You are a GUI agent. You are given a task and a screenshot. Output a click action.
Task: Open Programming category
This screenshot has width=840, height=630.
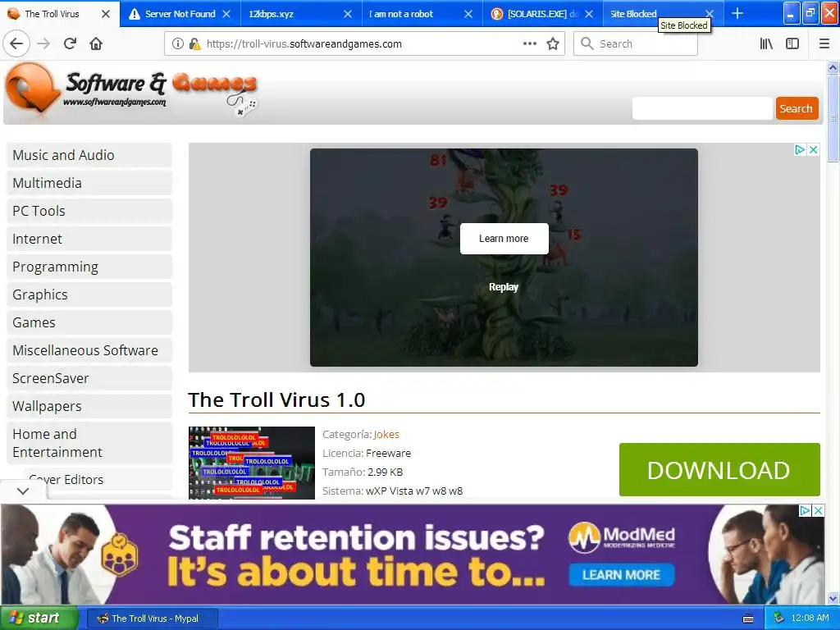[89, 267]
